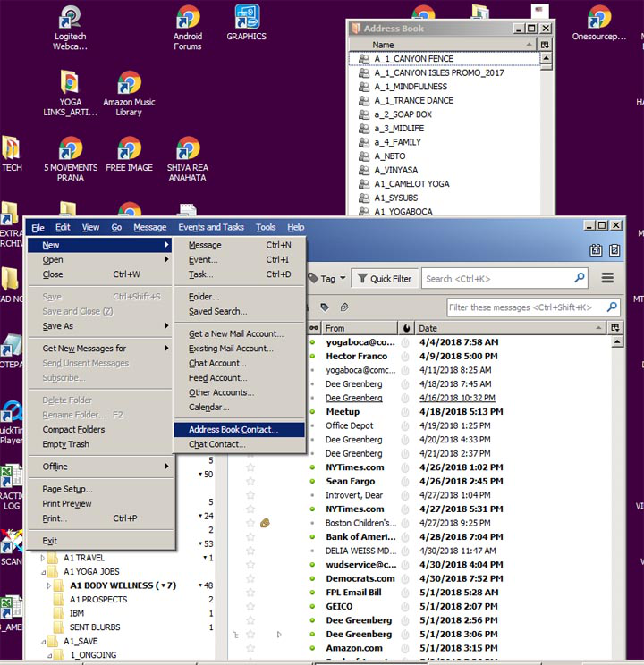644x665 pixels.
Task: Toggle read status dot for Meetup message
Action: pos(312,411)
